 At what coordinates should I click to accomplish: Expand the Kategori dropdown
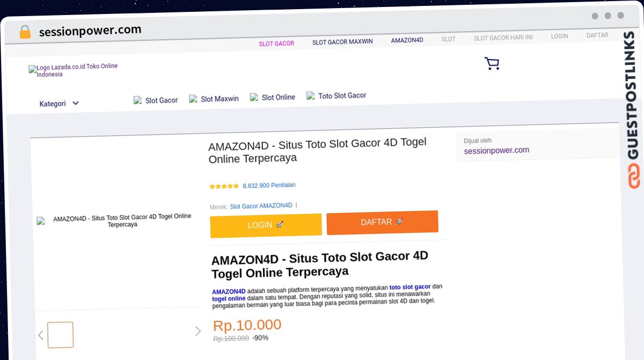tap(59, 104)
